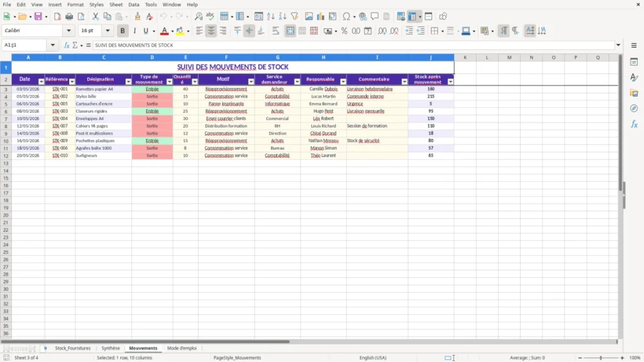Open Commentaire column filter dropdown

(x=404, y=82)
